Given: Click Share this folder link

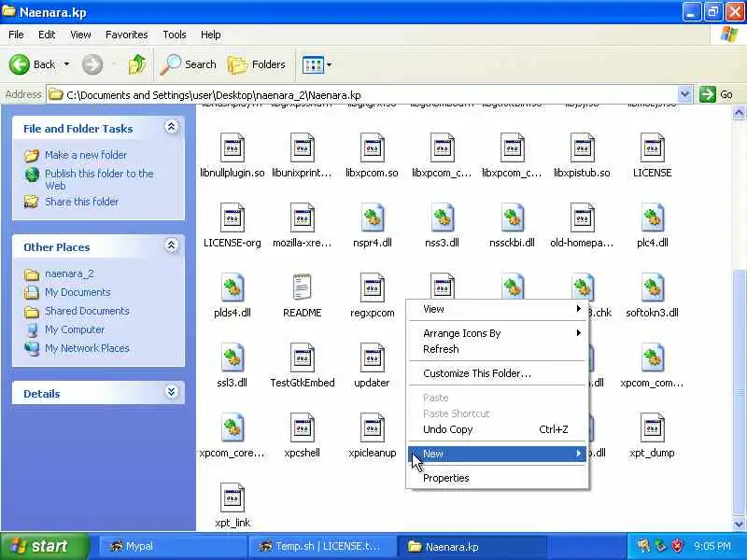Looking at the screenshot, I should 81,202.
